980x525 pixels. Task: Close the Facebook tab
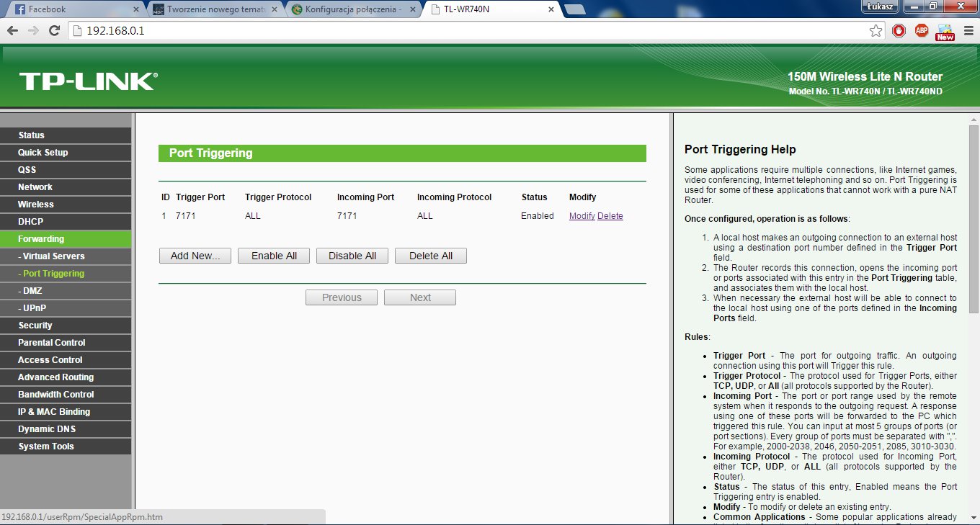pyautogui.click(x=137, y=9)
